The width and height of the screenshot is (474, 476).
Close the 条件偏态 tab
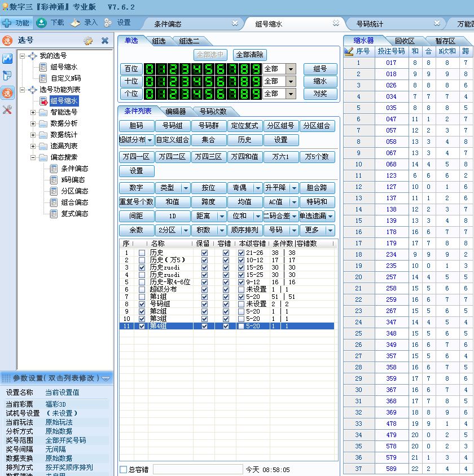click(235, 24)
